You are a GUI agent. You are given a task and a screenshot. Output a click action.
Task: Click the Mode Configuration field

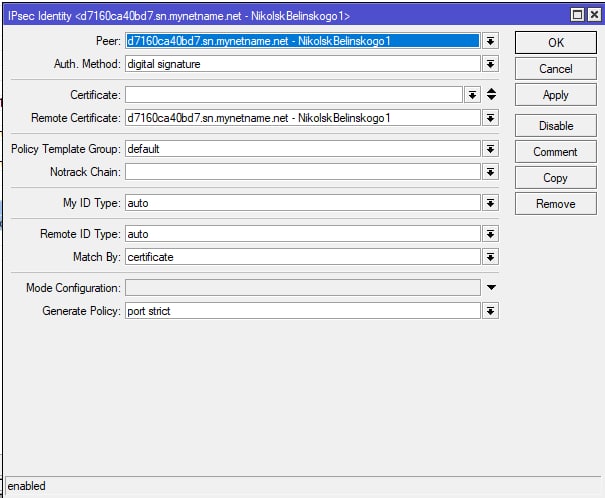[302, 288]
